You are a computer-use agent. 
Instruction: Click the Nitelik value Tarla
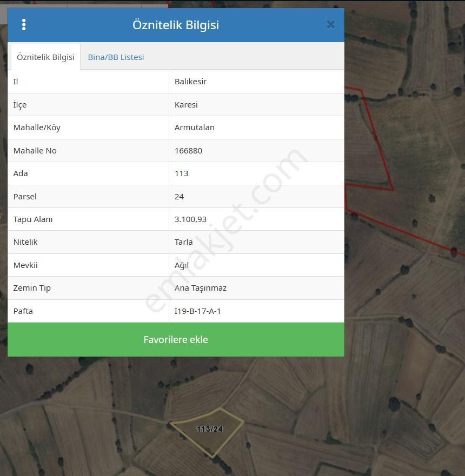pos(183,242)
